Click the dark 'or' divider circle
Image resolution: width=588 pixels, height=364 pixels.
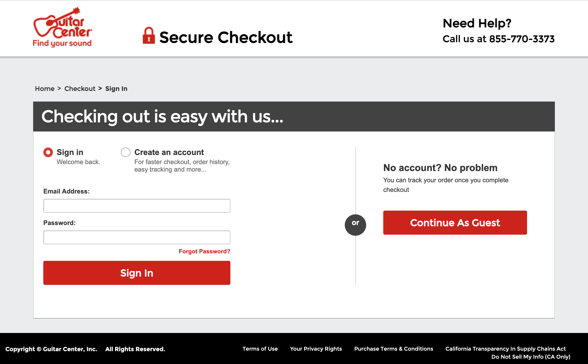pyautogui.click(x=355, y=225)
